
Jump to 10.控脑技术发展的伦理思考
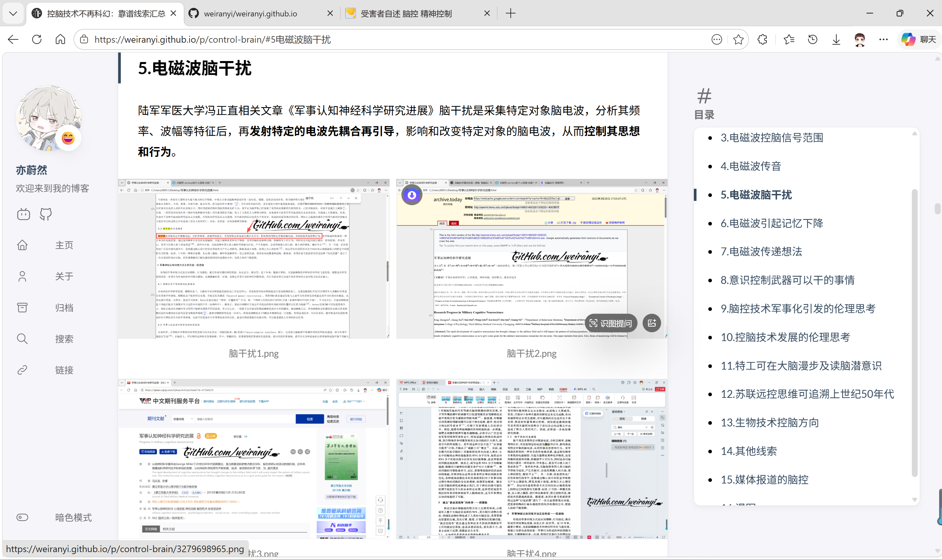click(785, 337)
